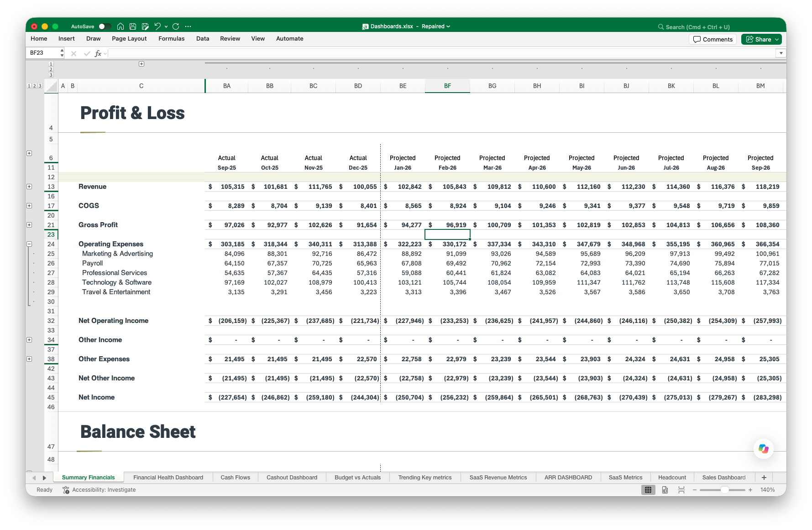Click the Comments button
812x530 pixels.
coord(712,39)
